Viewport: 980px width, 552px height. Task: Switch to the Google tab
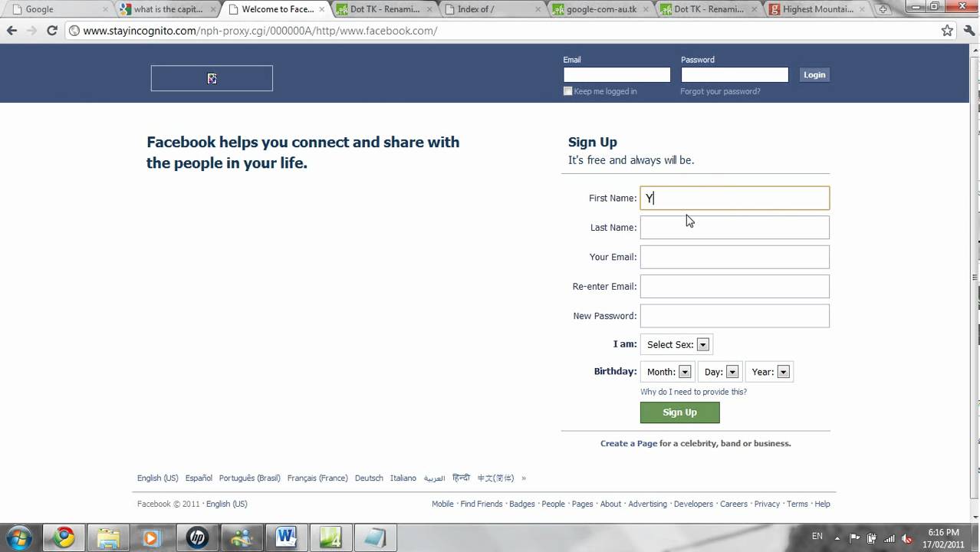[58, 10]
